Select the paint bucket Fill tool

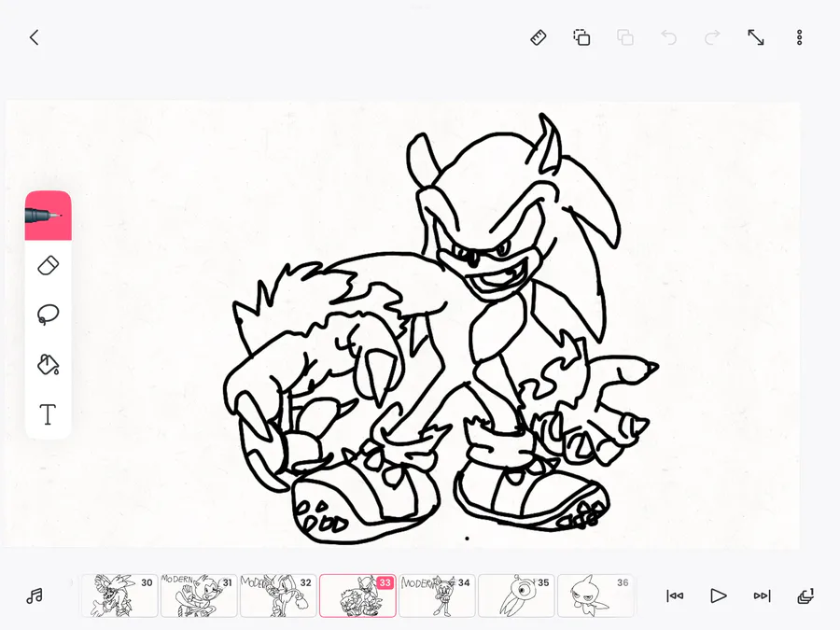click(x=49, y=364)
